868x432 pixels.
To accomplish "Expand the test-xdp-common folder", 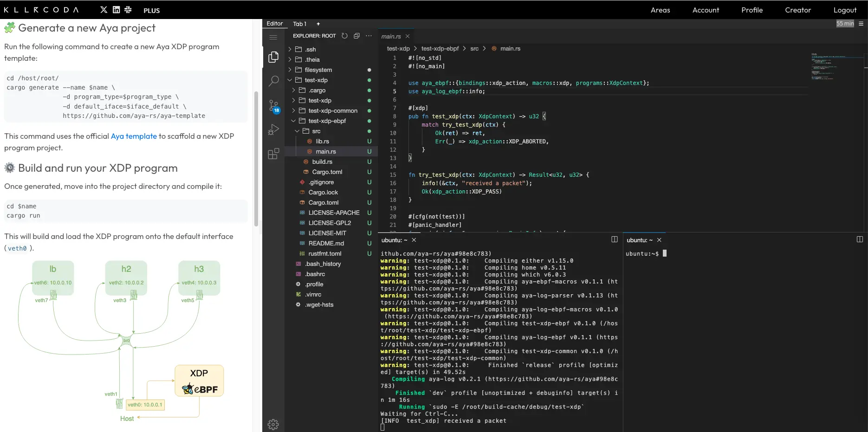I will click(332, 111).
